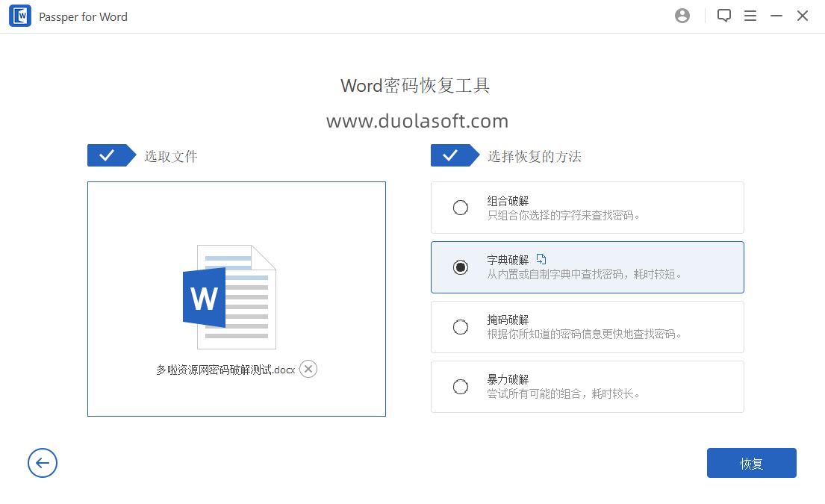Open the hamburger menu
This screenshot has width=825, height=504.
tap(750, 16)
